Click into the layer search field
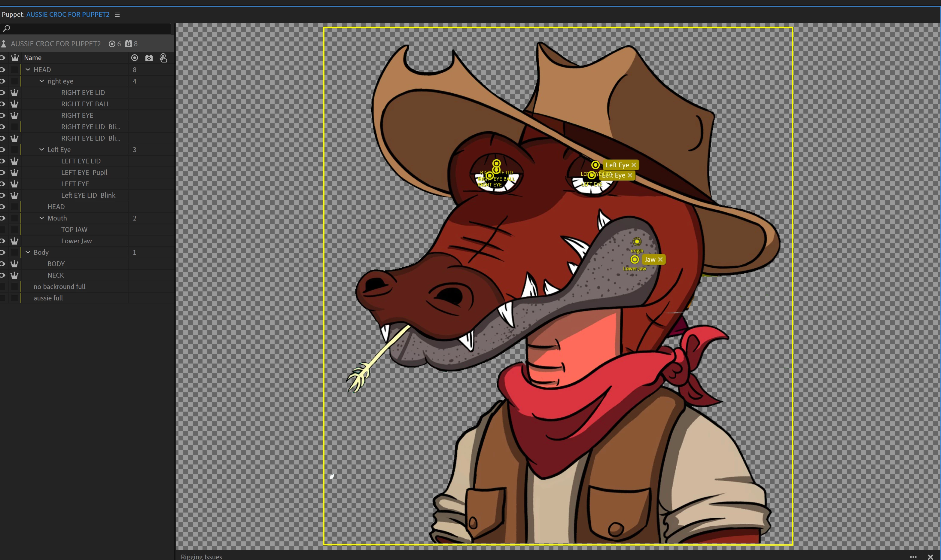The image size is (941, 560). [x=87, y=28]
